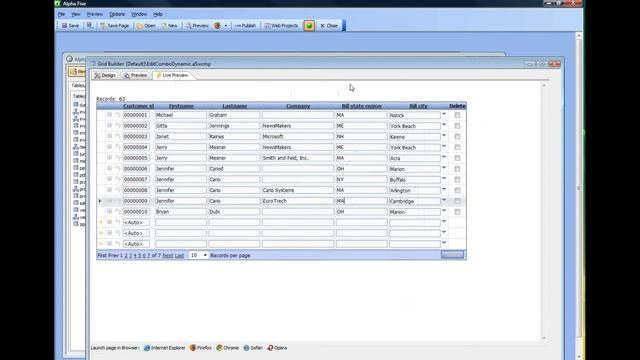Click the Save toolbar button

click(70, 26)
